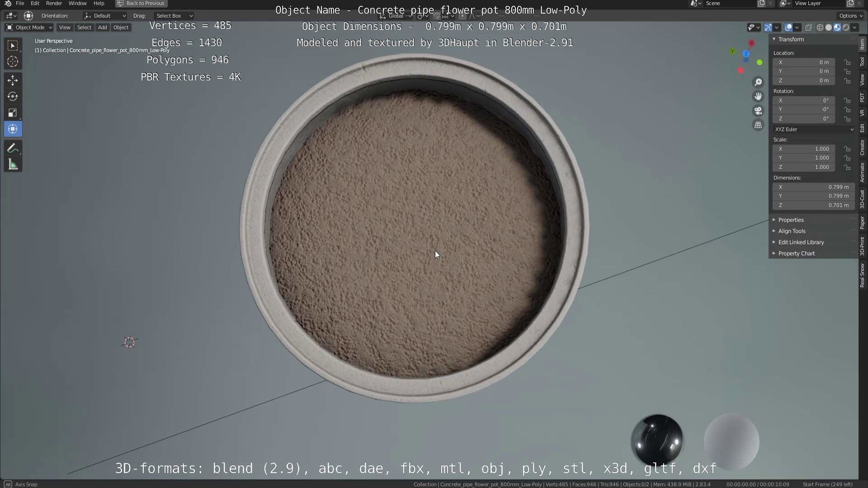Select the Move tool in toolbar
The width and height of the screenshot is (868, 488).
coord(13,80)
